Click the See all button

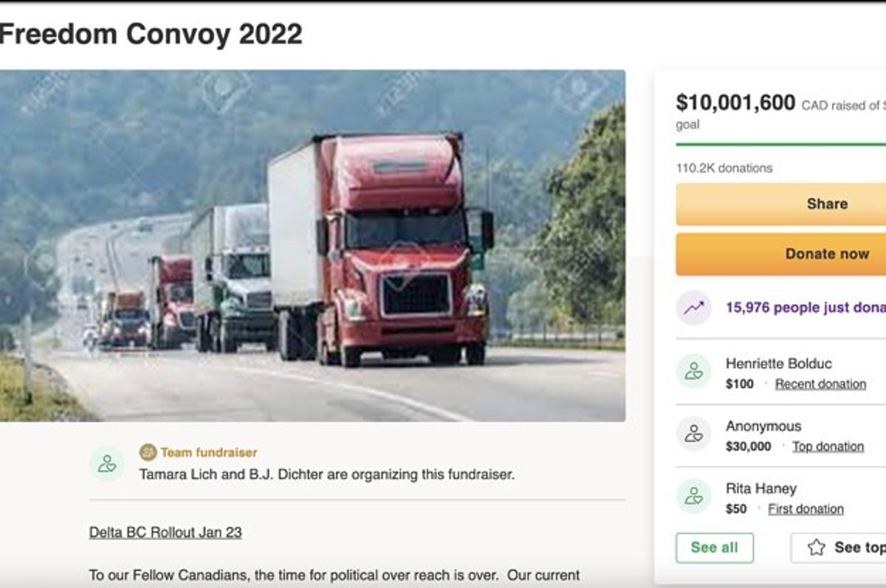tap(714, 547)
